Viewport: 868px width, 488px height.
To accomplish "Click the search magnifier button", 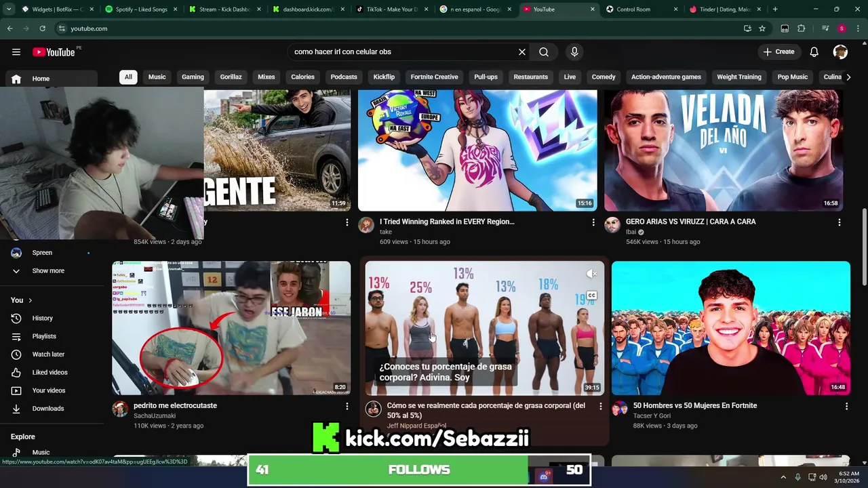I will 544,52.
